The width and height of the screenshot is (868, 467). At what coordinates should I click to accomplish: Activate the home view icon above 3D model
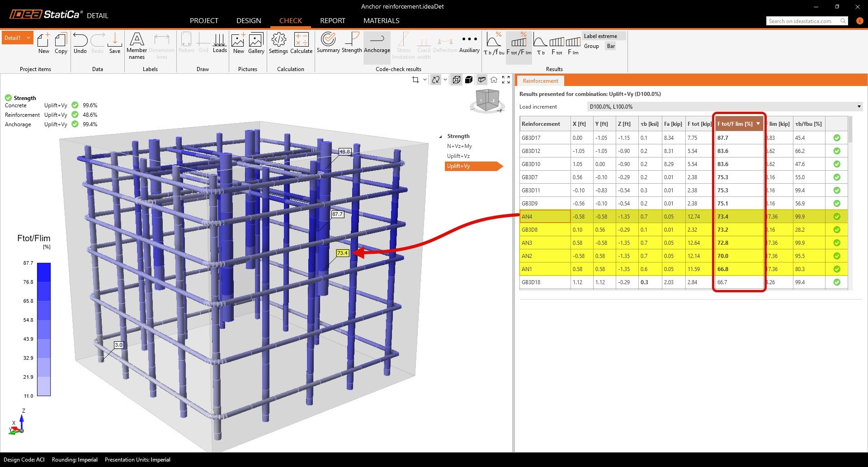click(x=494, y=80)
